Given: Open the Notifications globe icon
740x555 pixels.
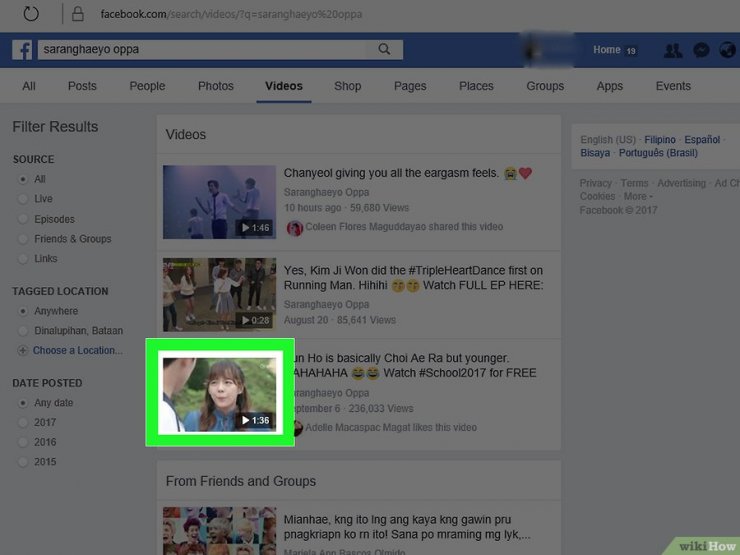Looking at the screenshot, I should click(x=727, y=50).
